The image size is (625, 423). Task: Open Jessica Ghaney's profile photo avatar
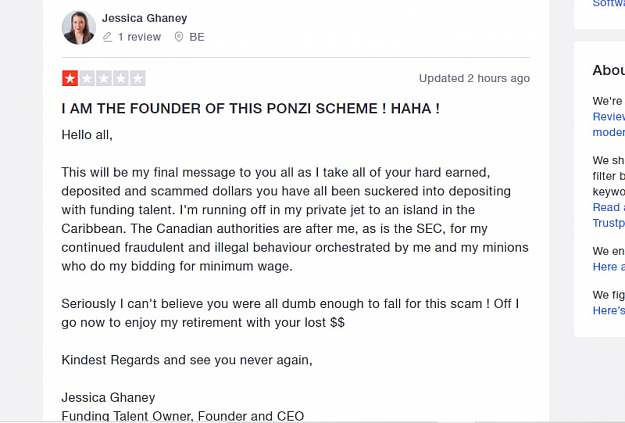(79, 28)
